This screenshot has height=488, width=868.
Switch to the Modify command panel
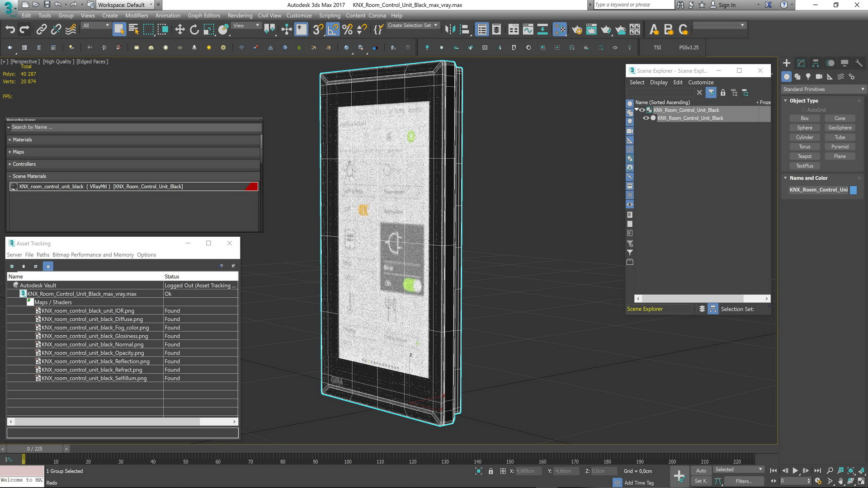pos(801,63)
